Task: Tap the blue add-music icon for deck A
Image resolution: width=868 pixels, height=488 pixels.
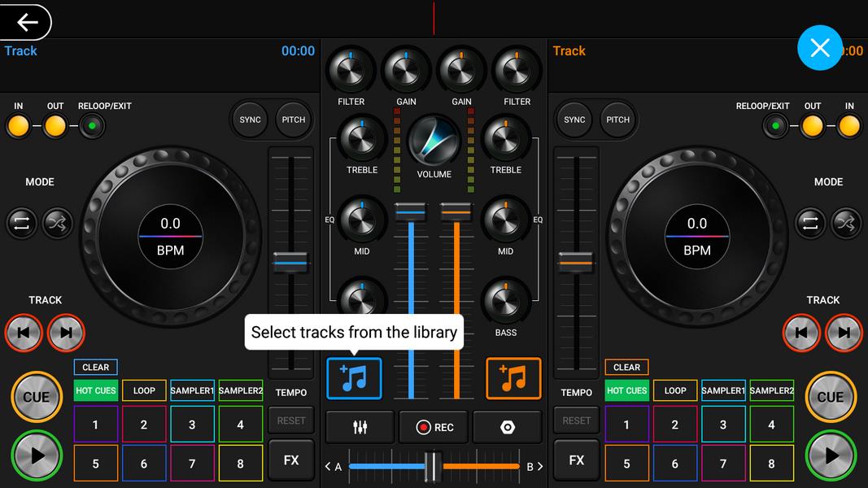Action: (354, 379)
